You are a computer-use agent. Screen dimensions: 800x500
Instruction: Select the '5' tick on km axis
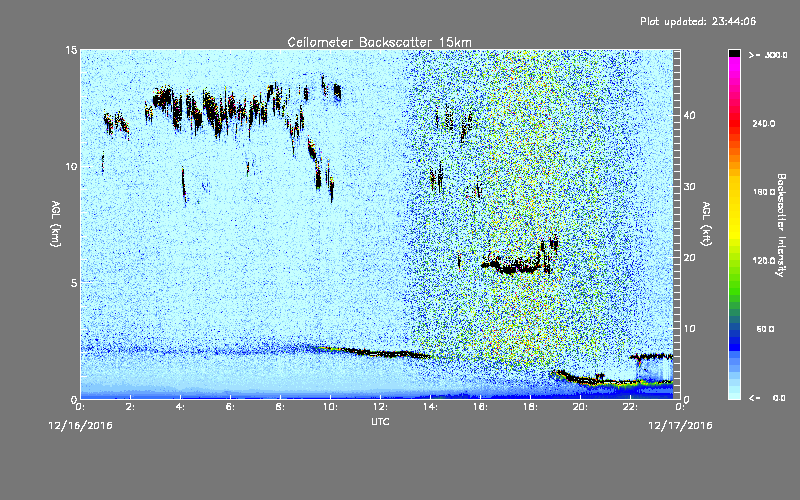pos(74,283)
